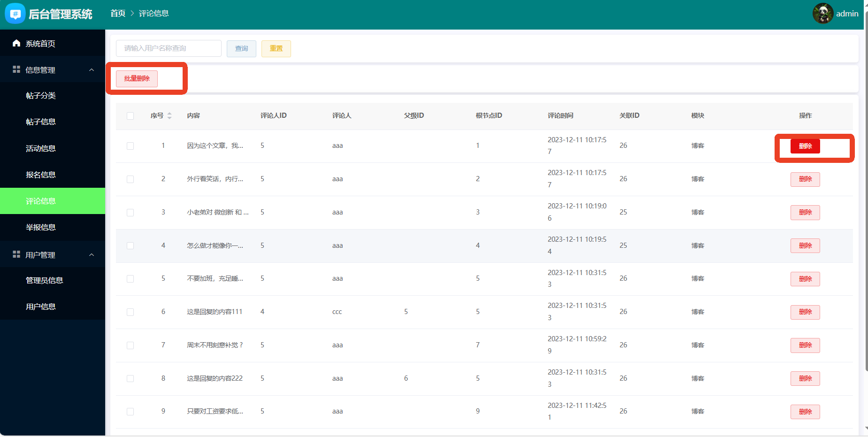Click 删除 for row 6
The image size is (868, 437).
coord(805,312)
